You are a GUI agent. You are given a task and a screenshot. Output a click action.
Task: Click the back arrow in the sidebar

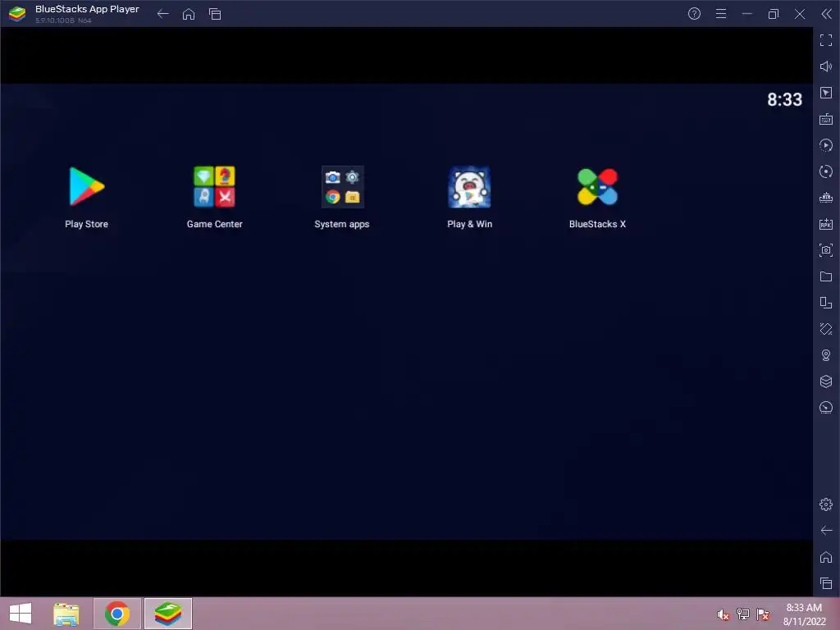tap(826, 531)
